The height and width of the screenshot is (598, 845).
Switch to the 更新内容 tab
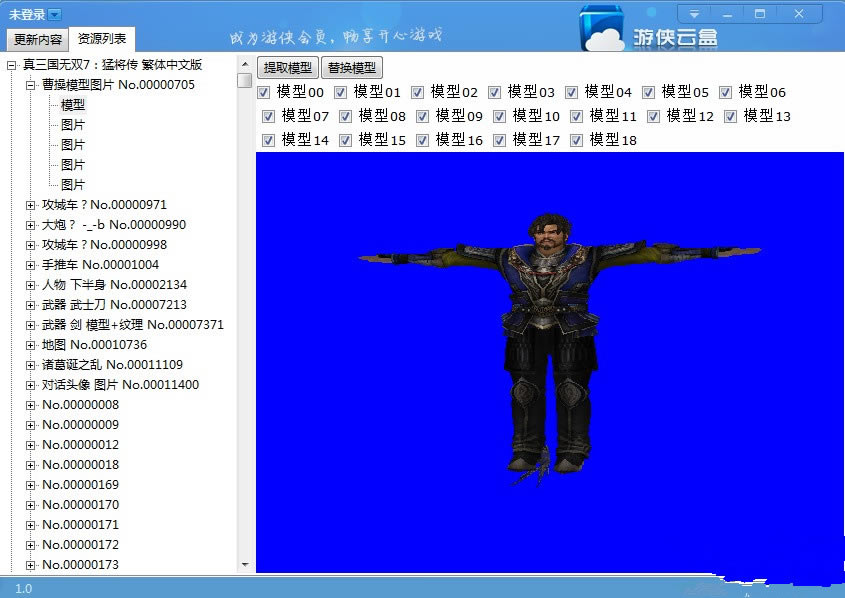coord(38,40)
